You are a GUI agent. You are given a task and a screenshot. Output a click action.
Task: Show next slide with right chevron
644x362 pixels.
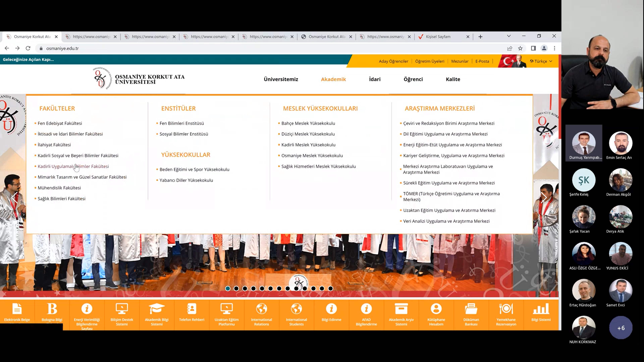(x=544, y=197)
